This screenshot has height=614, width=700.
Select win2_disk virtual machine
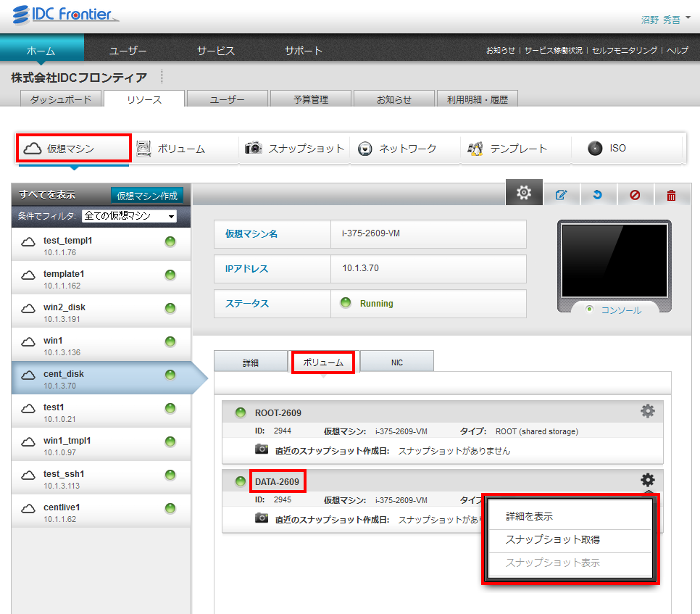(x=101, y=311)
